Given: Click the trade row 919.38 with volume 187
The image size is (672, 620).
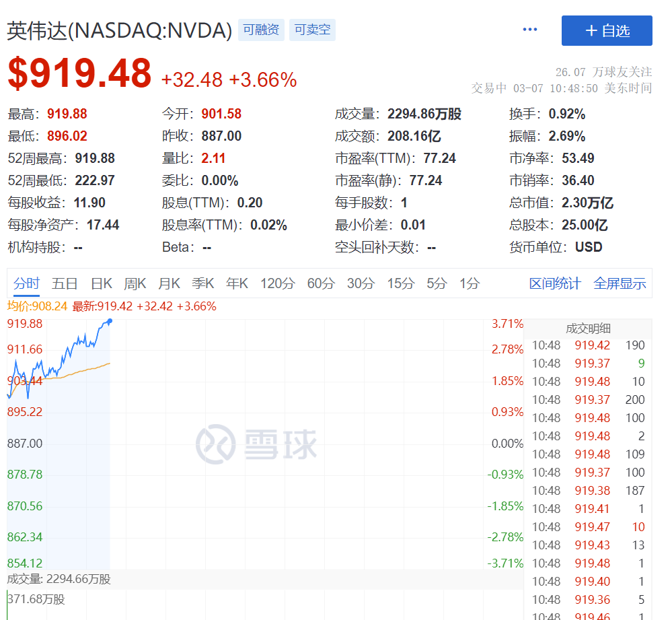Looking at the screenshot, I should tap(588, 491).
